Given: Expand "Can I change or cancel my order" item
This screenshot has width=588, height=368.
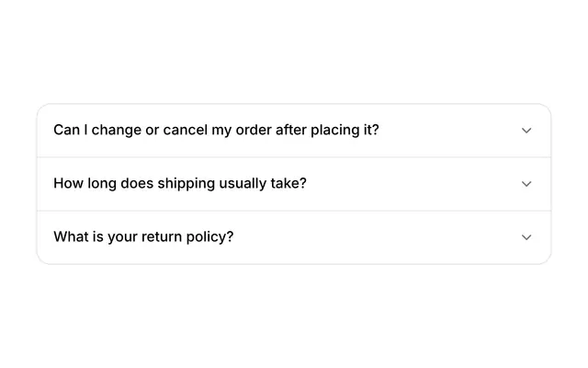Looking at the screenshot, I should [x=294, y=131].
